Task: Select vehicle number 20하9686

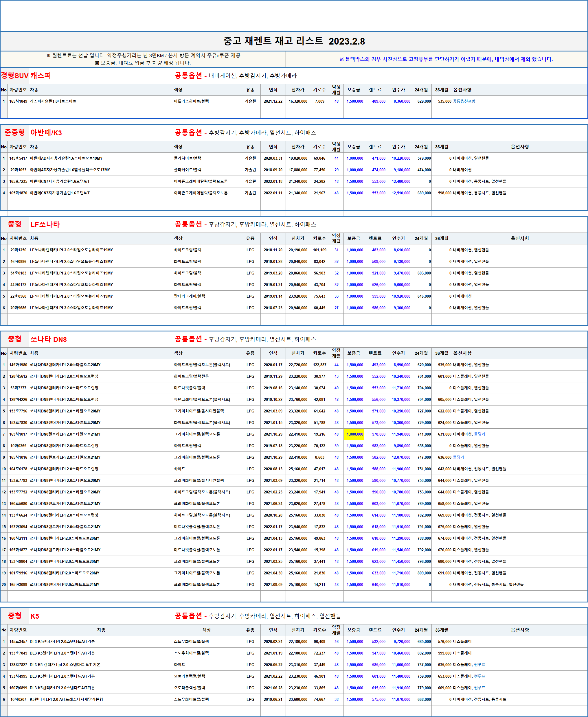Action: coord(18,308)
